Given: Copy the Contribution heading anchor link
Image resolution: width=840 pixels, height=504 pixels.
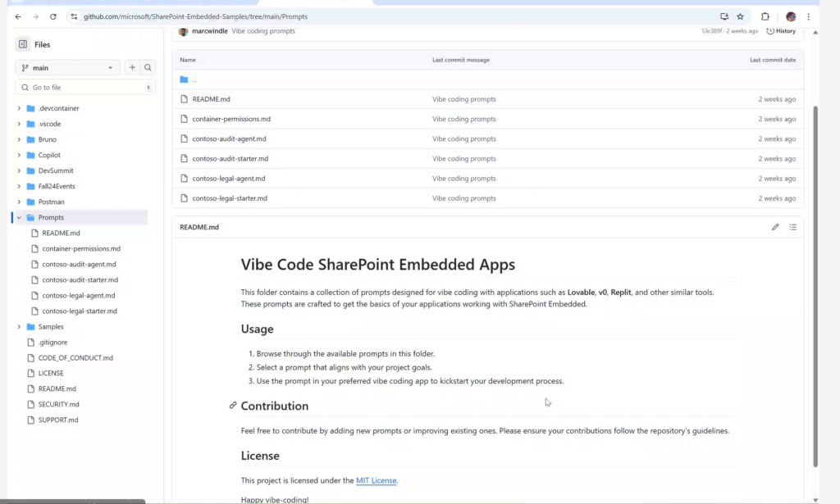Looking at the screenshot, I should 232,406.
